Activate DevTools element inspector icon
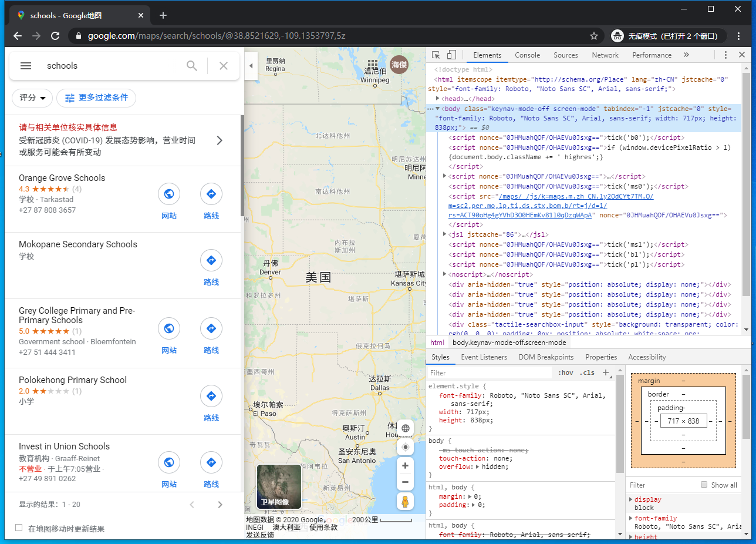Image resolution: width=756 pixels, height=544 pixels. [x=436, y=55]
